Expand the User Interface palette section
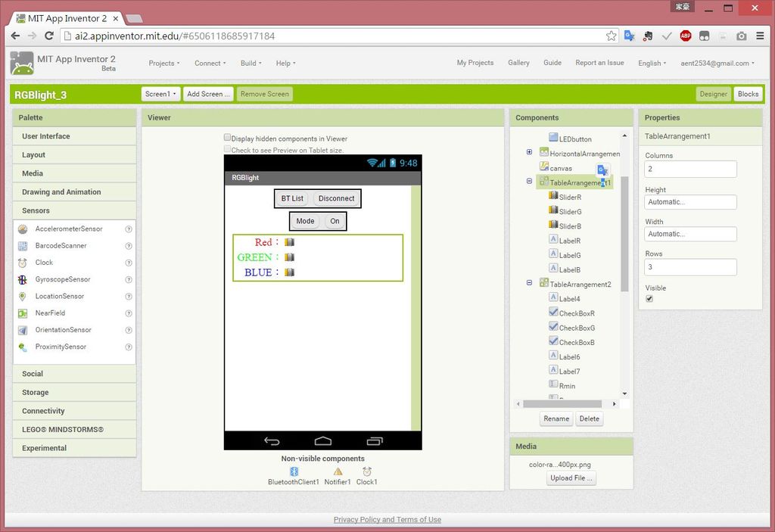Viewport: 775px width, 532px height. coord(75,136)
